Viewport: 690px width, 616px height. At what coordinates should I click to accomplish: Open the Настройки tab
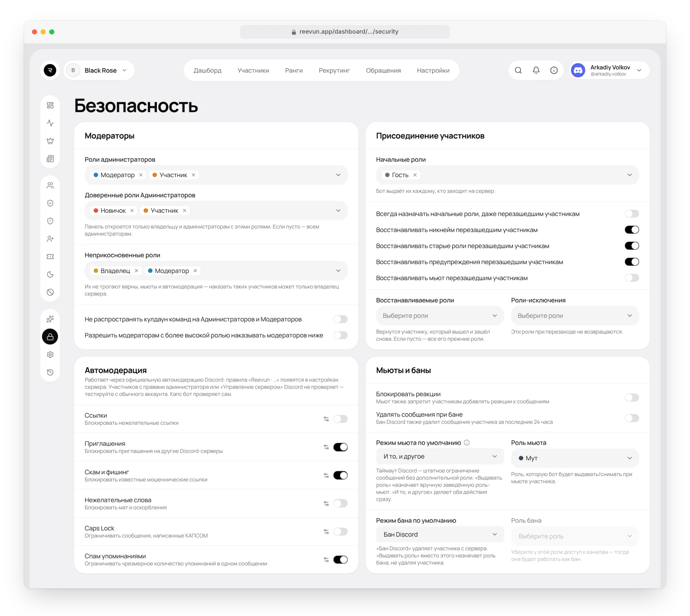click(x=433, y=70)
